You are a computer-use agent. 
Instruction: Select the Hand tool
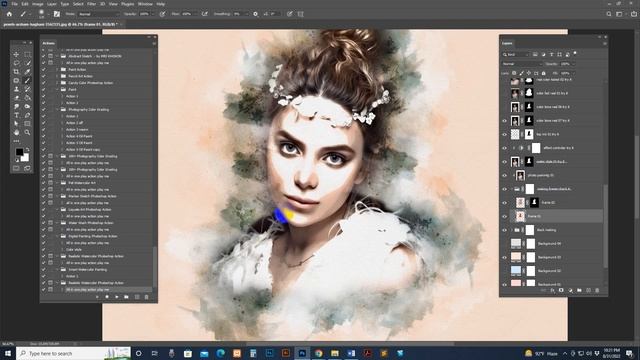click(x=16, y=132)
